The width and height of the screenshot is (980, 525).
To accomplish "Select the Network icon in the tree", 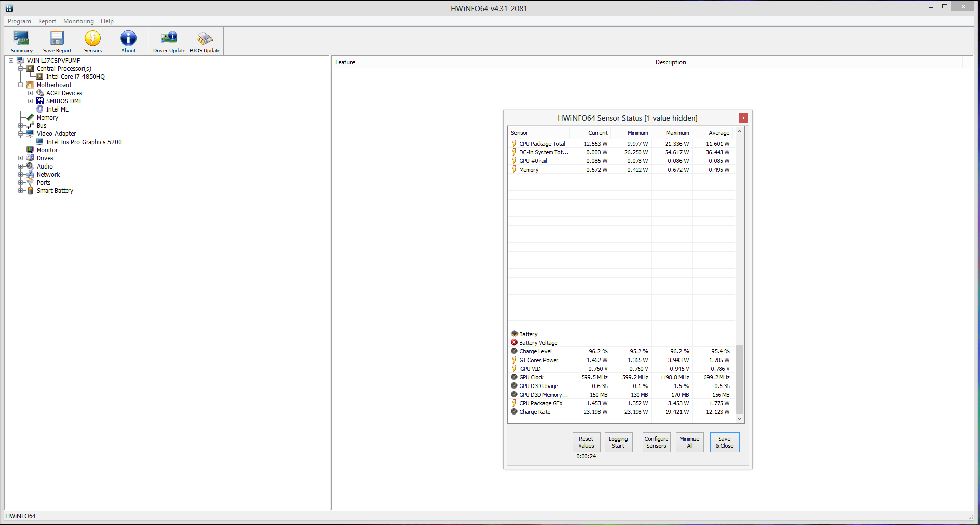I will click(30, 175).
